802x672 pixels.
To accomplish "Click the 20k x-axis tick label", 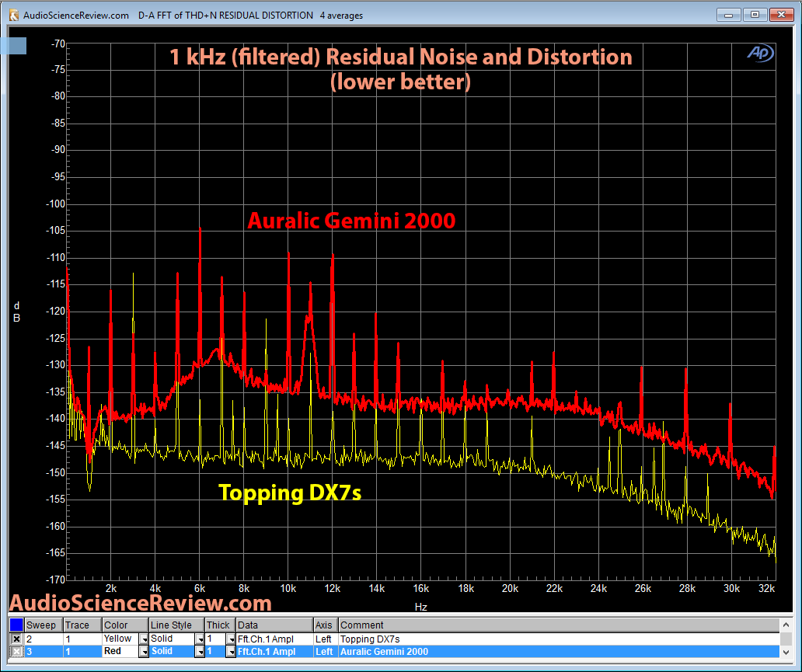I will coord(510,589).
